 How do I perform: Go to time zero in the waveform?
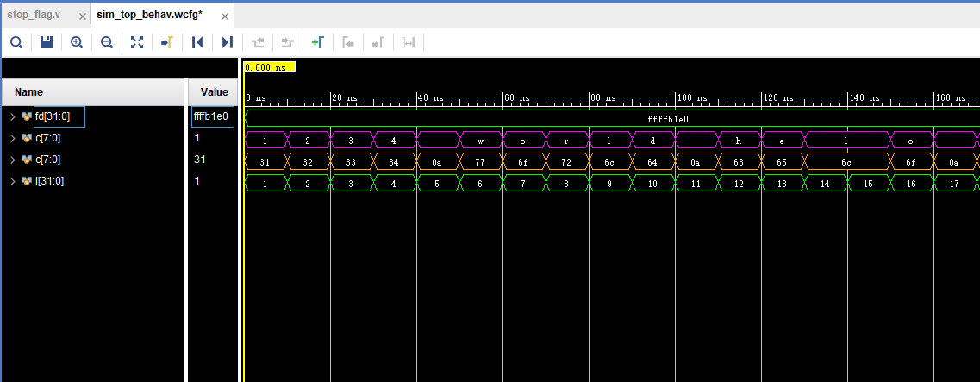(x=197, y=42)
